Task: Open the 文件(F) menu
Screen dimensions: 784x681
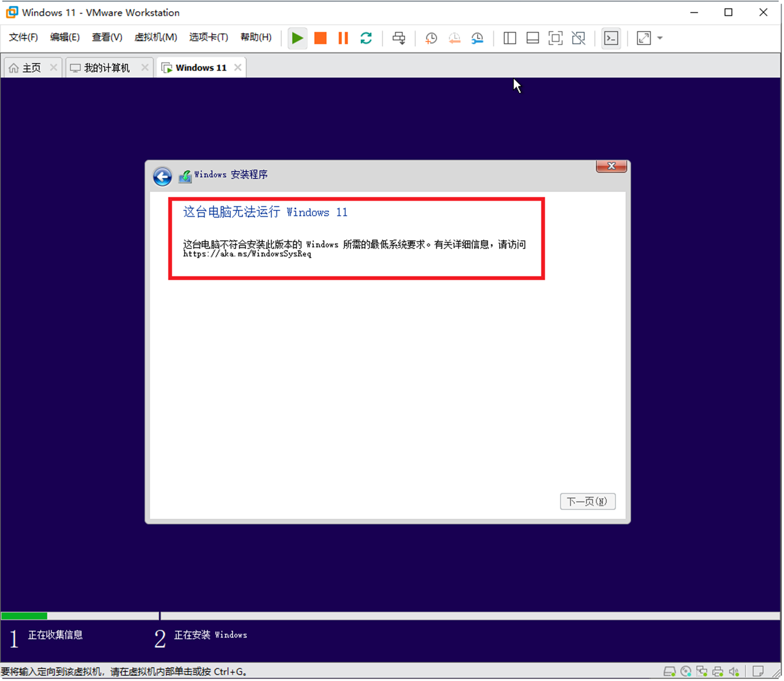Action: pyautogui.click(x=23, y=38)
